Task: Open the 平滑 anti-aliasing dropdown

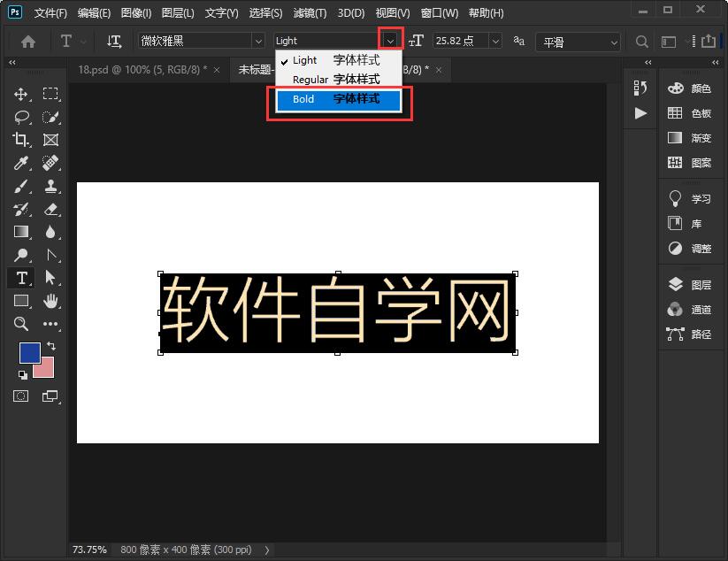Action: [x=578, y=42]
